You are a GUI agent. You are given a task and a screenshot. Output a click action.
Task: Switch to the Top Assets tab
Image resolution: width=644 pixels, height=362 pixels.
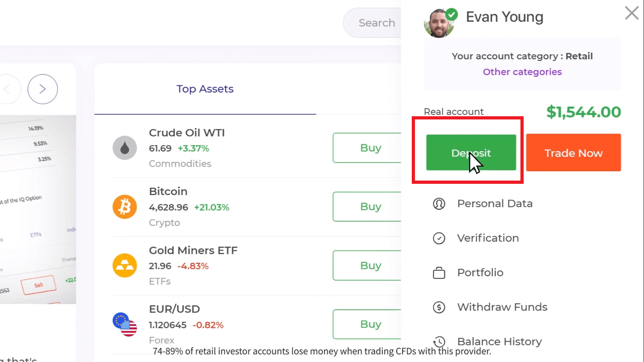pos(205,89)
